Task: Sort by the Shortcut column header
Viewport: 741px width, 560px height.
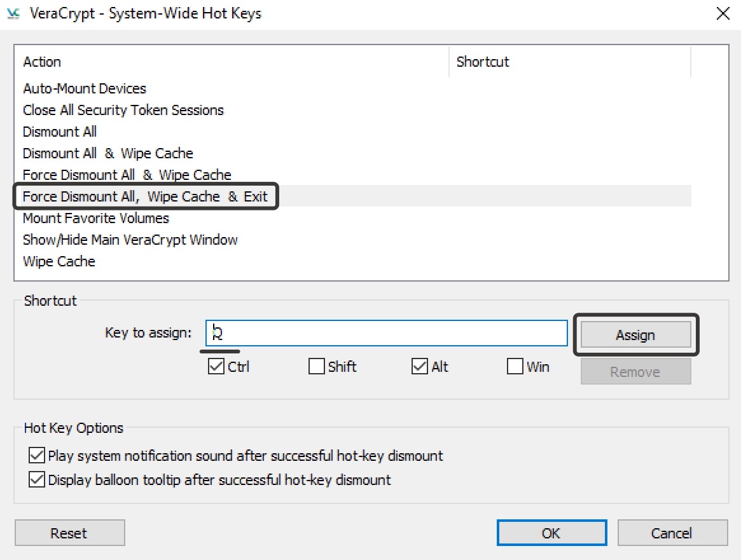Action: point(483,62)
